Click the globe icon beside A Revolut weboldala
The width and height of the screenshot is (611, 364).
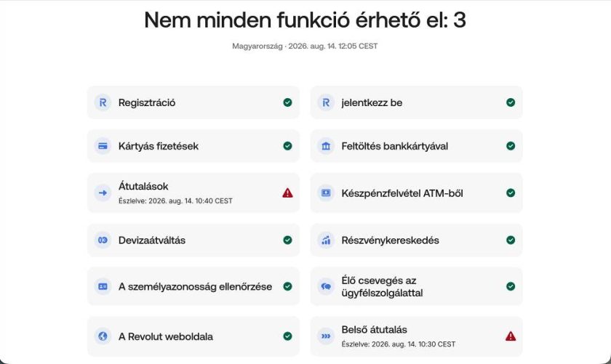(103, 336)
